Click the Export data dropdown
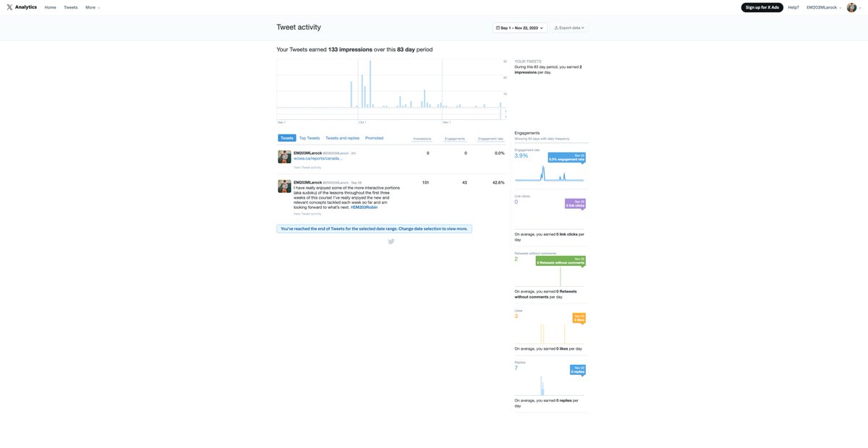868x448 pixels. click(x=569, y=27)
